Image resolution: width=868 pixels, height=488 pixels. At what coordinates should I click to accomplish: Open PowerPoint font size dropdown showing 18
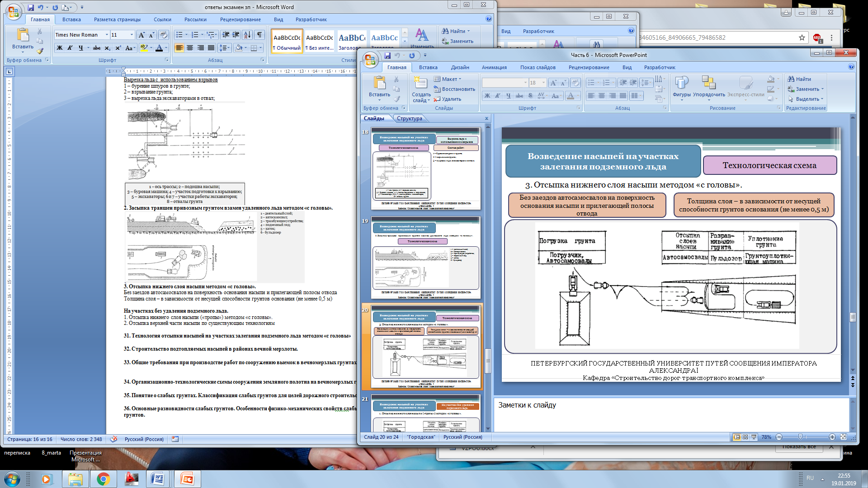pos(543,83)
